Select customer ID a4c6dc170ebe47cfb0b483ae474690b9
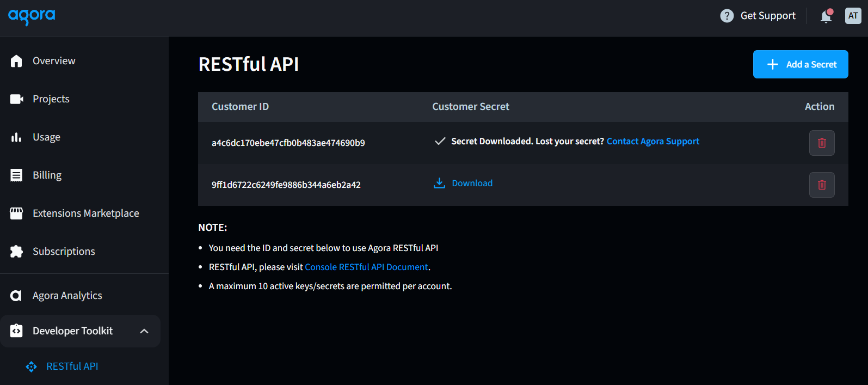Screen dimensions: 868x385 click(x=288, y=143)
